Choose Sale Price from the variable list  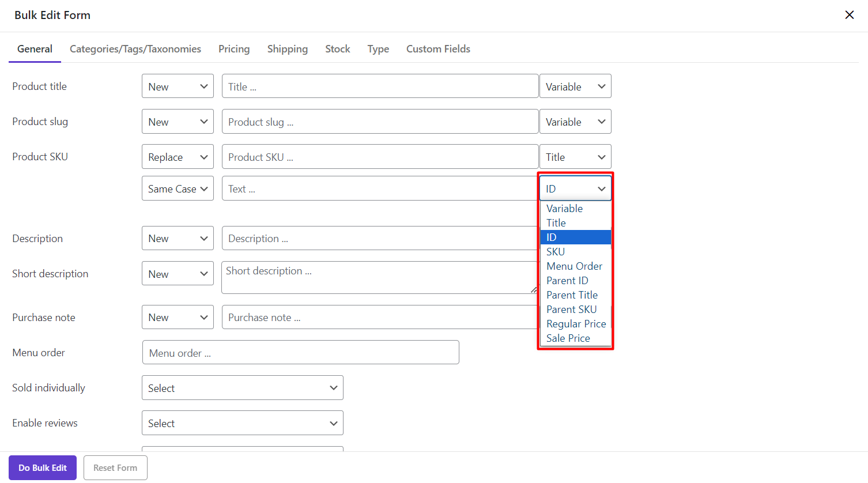568,338
